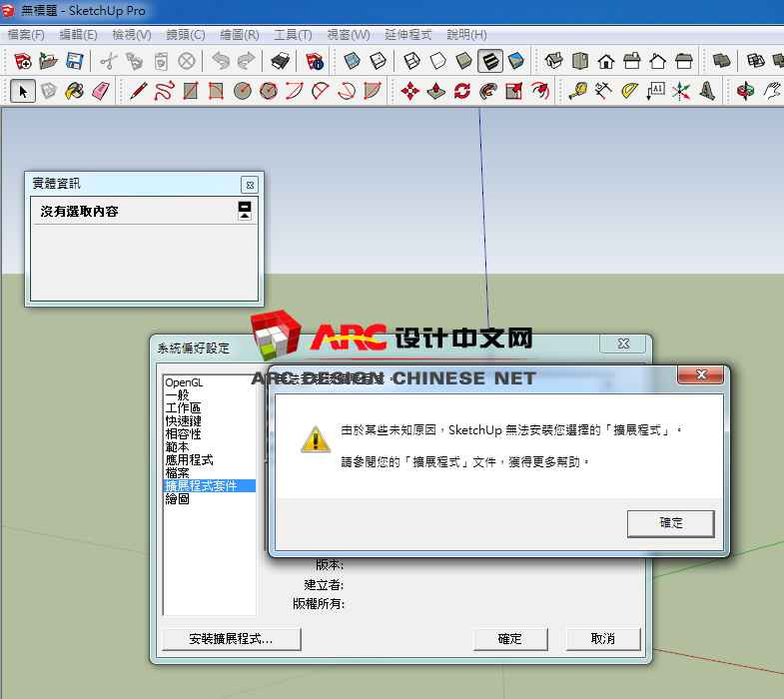
Task: Choose the Rotate tool
Action: coord(462,92)
